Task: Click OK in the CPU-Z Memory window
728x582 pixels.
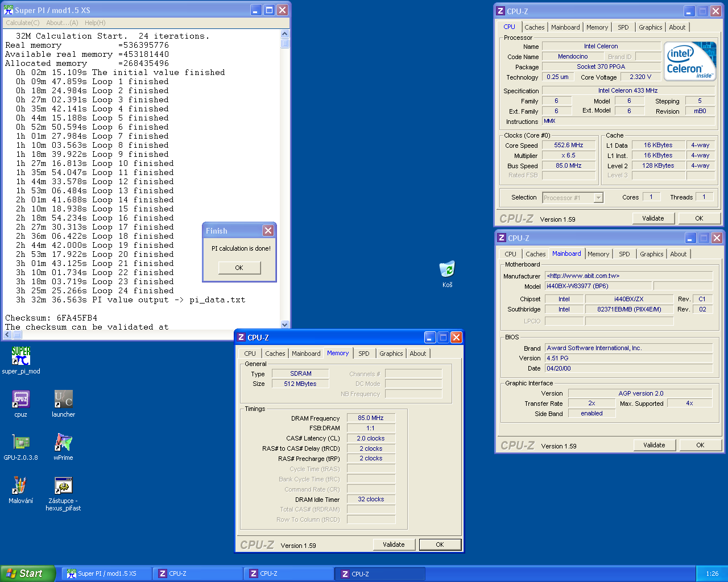Action: [440, 544]
